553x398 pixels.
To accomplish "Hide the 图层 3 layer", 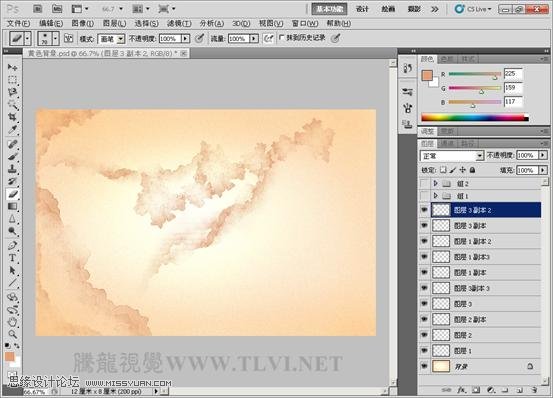I will point(424,304).
